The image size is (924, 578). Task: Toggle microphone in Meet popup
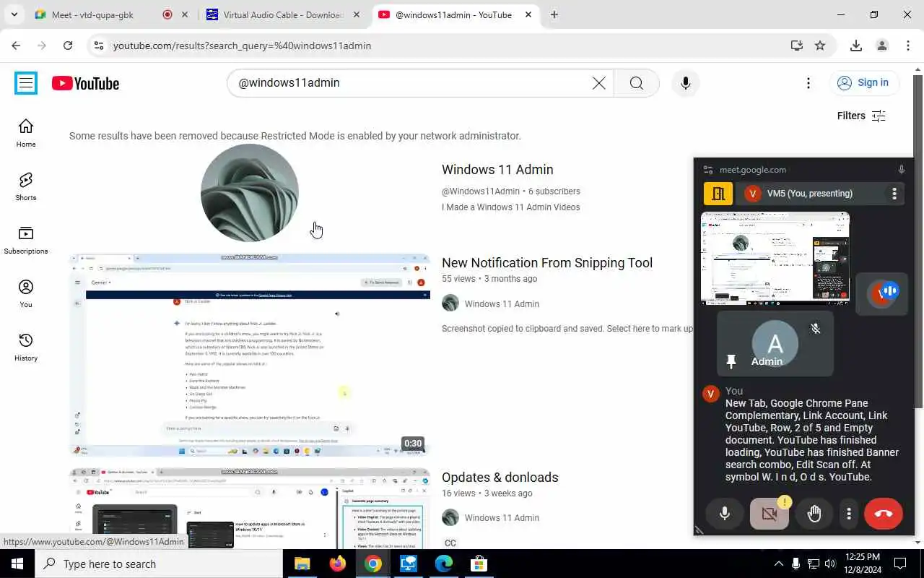click(725, 514)
